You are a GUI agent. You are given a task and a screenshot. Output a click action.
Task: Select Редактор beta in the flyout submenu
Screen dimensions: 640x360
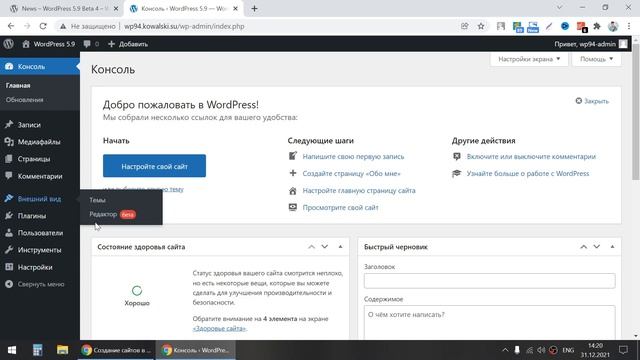[x=113, y=214]
